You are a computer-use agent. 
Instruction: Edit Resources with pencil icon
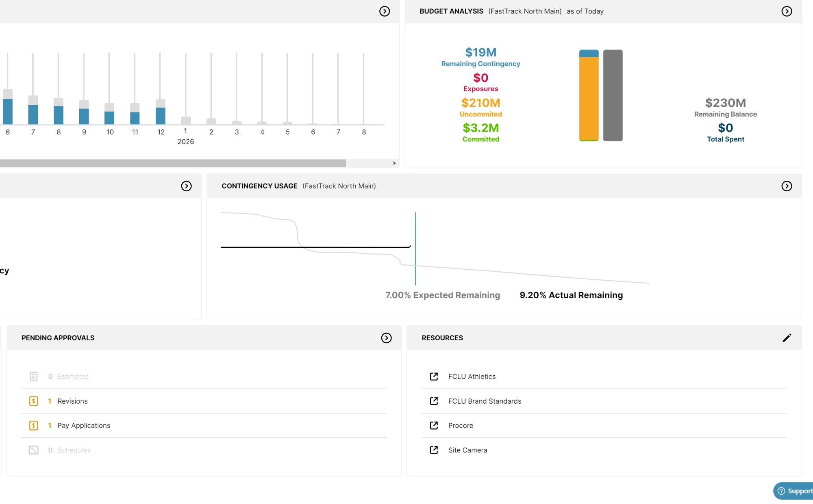tap(787, 338)
